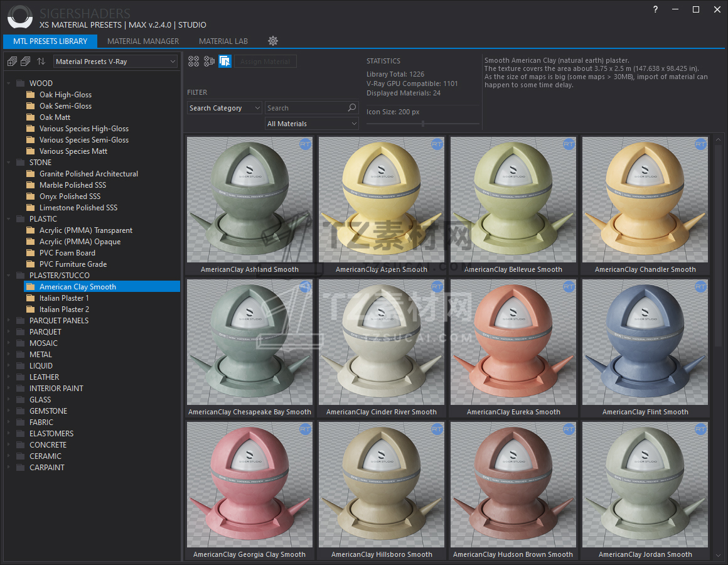
Task: Click RT badge on AmericanClay Flint Smooth
Action: point(700,287)
